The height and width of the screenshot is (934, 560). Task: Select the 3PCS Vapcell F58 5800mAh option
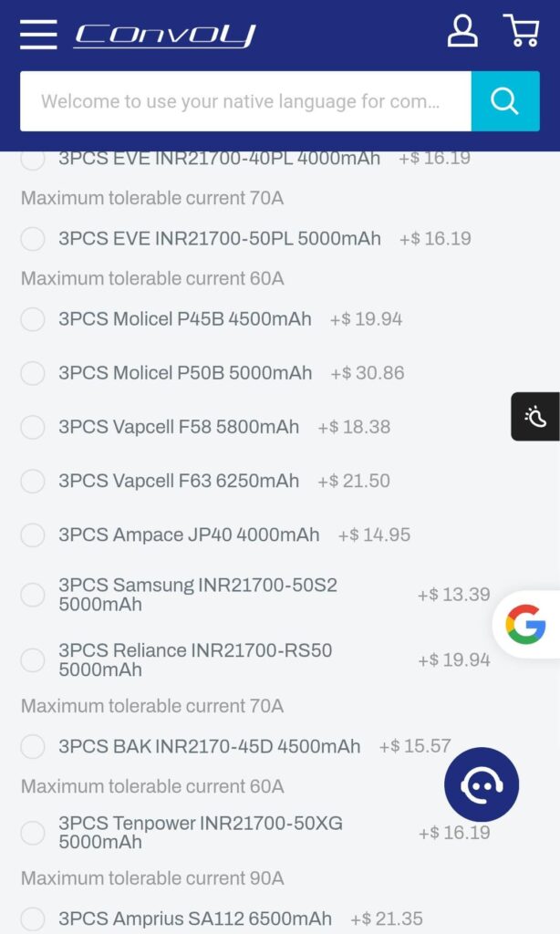32,428
